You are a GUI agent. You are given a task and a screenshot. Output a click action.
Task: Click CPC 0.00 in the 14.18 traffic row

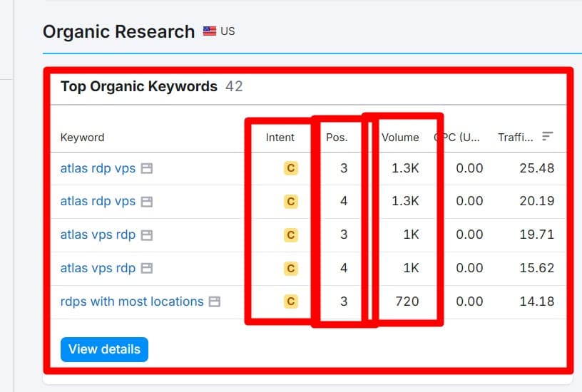pos(469,301)
